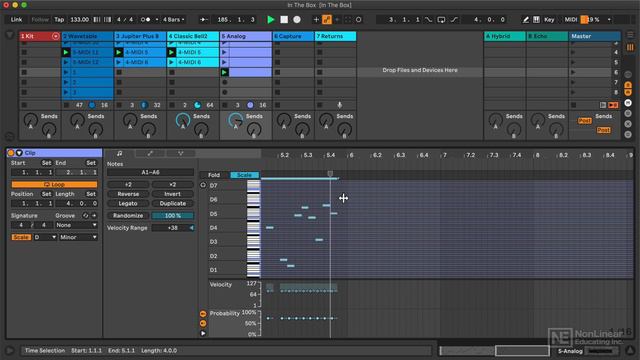Select the 6 Capture track header
This screenshot has height=360, width=640.
click(x=293, y=36)
